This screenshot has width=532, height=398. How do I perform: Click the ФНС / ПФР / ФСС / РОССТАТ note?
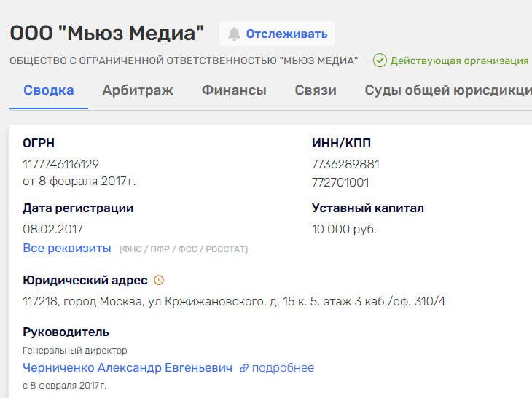click(184, 249)
